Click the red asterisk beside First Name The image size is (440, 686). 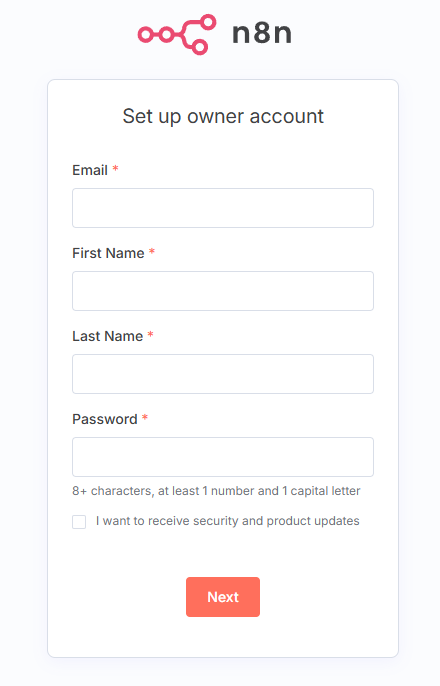pyautogui.click(x=152, y=252)
